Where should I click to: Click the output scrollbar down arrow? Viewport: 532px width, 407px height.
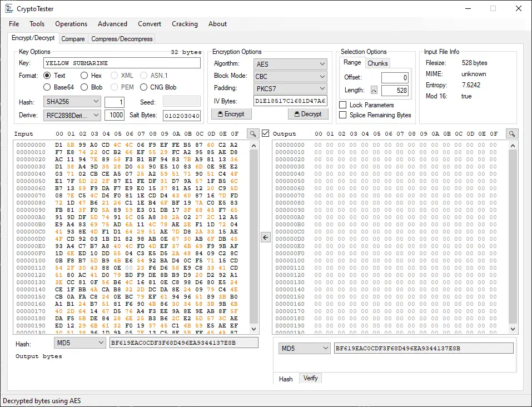[x=513, y=329]
